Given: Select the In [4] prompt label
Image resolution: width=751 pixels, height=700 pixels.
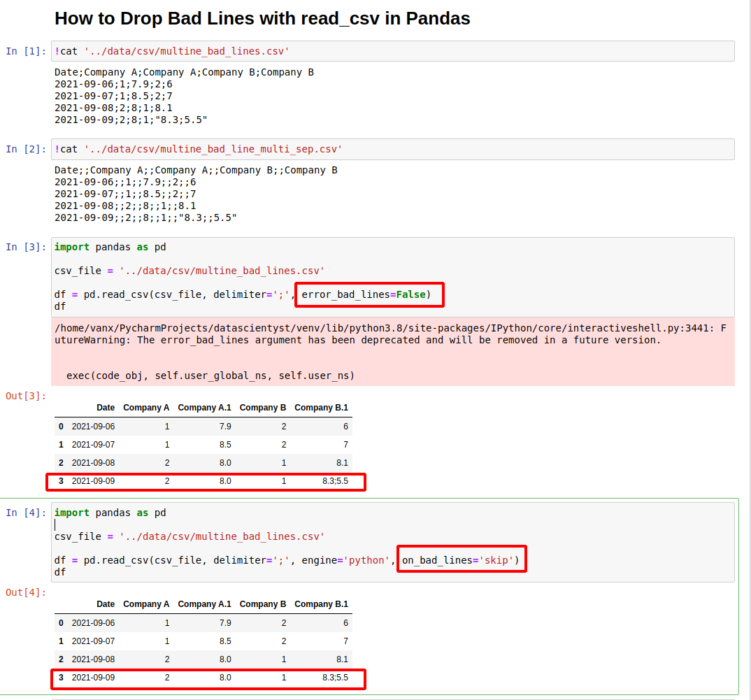Looking at the screenshot, I should [26, 513].
